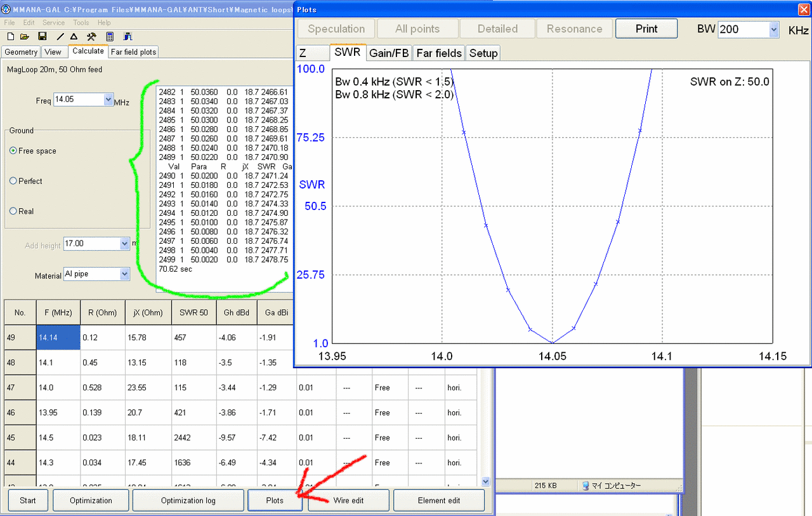Click the Optimization log button
The height and width of the screenshot is (516, 812).
point(188,501)
